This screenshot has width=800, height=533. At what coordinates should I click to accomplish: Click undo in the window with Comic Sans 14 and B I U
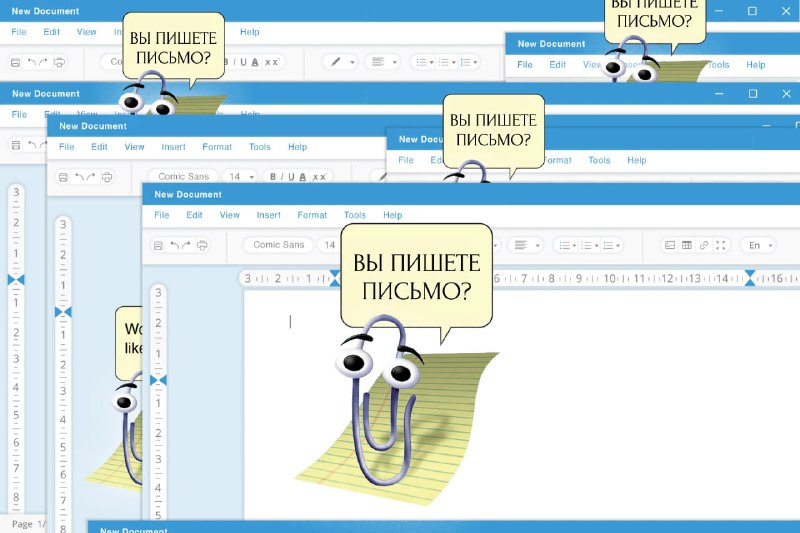tap(80, 177)
